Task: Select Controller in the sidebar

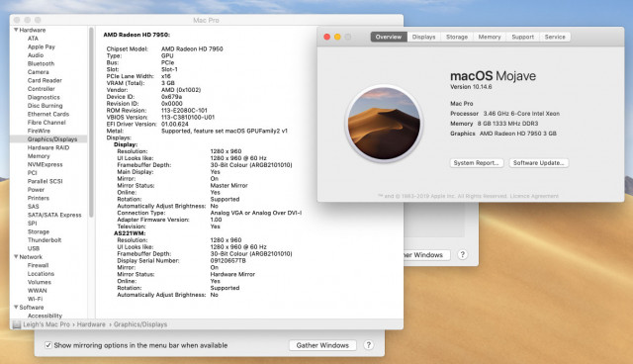Action: click(x=42, y=89)
